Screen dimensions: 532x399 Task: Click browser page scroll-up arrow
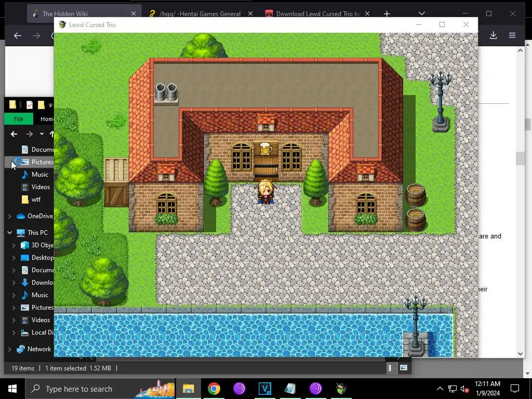click(x=521, y=50)
